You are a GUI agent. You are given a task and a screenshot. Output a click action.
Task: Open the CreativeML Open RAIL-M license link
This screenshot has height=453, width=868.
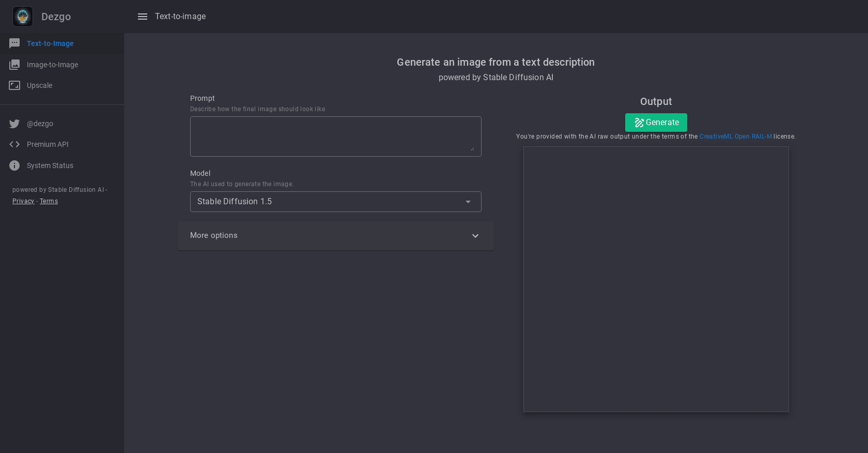point(736,137)
